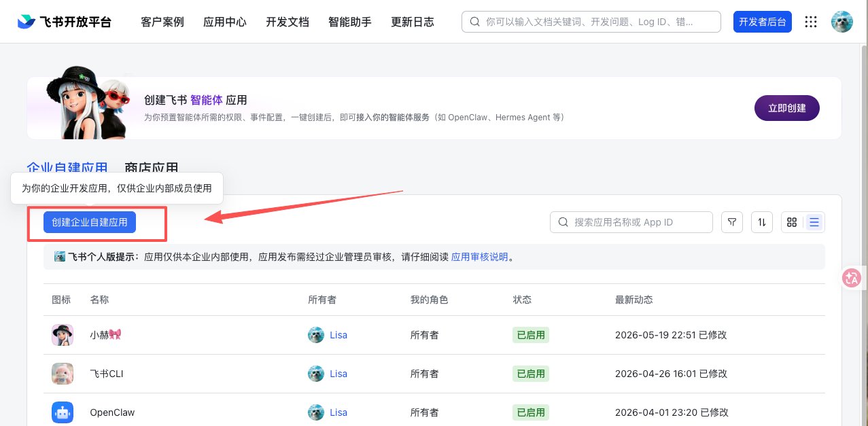The height and width of the screenshot is (426, 868).
Task: Switch to 商店应用 tab
Action: [x=152, y=168]
